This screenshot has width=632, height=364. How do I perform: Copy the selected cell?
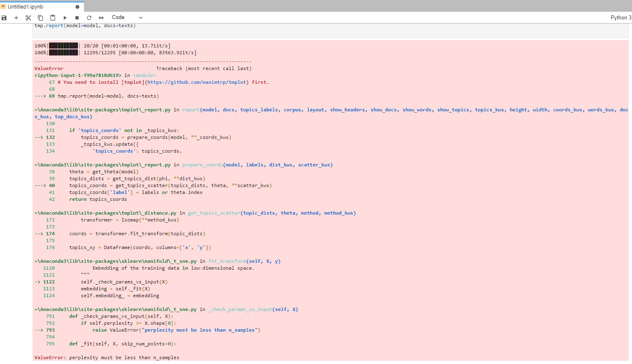[40, 17]
